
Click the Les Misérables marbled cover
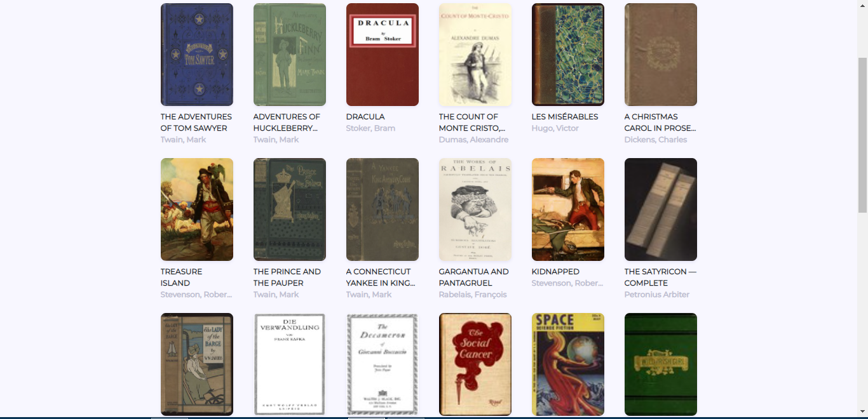pyautogui.click(x=568, y=55)
